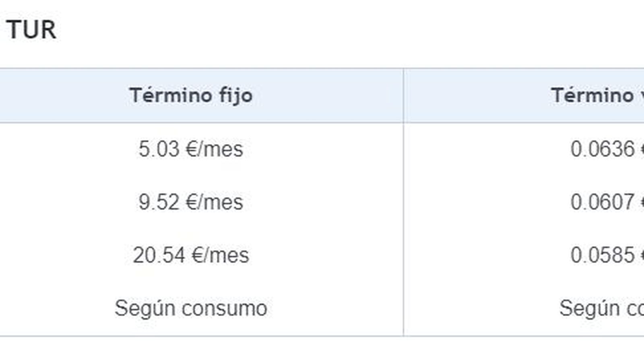Click the word consumo in the first column
The height and width of the screenshot is (362, 644).
tap(224, 309)
